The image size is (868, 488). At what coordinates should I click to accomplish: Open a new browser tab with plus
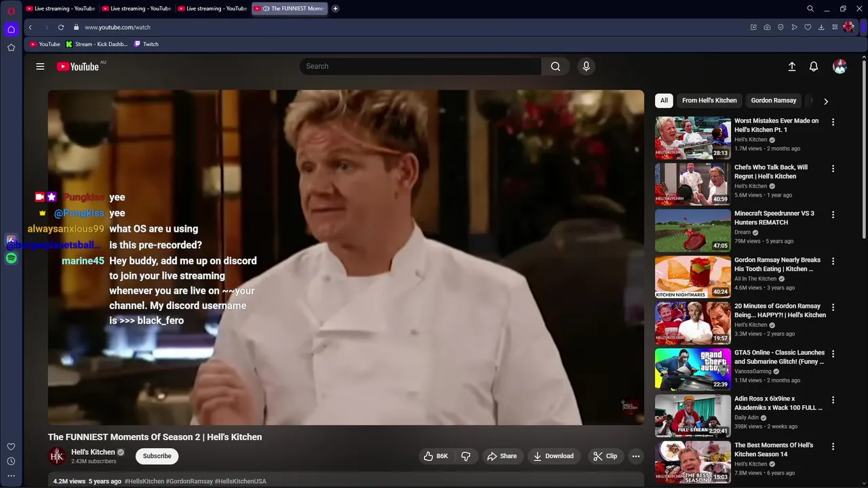336,9
